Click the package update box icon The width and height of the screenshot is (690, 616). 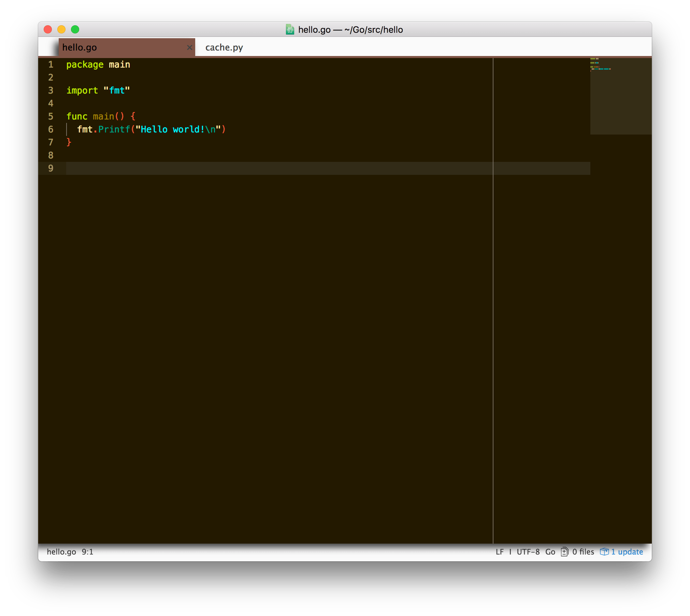(604, 552)
